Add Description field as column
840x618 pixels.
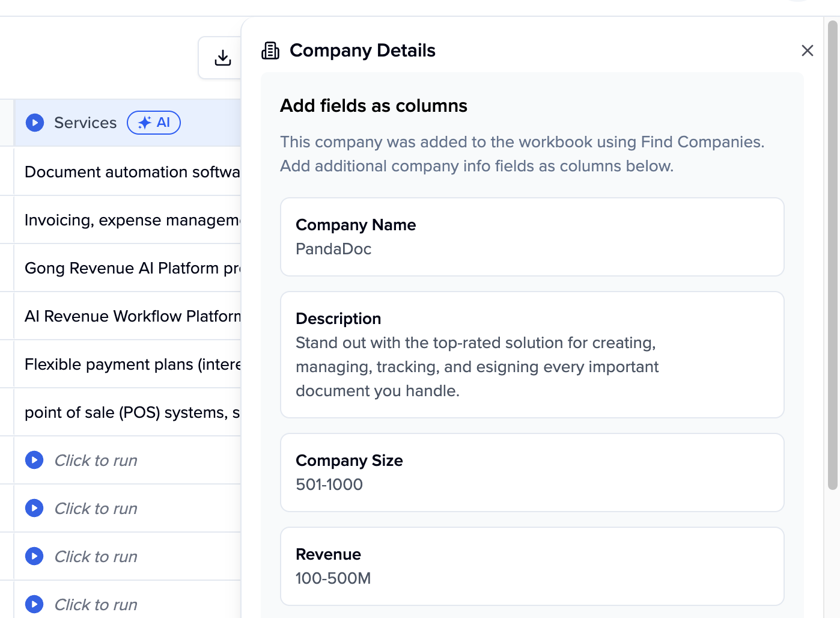tap(532, 355)
